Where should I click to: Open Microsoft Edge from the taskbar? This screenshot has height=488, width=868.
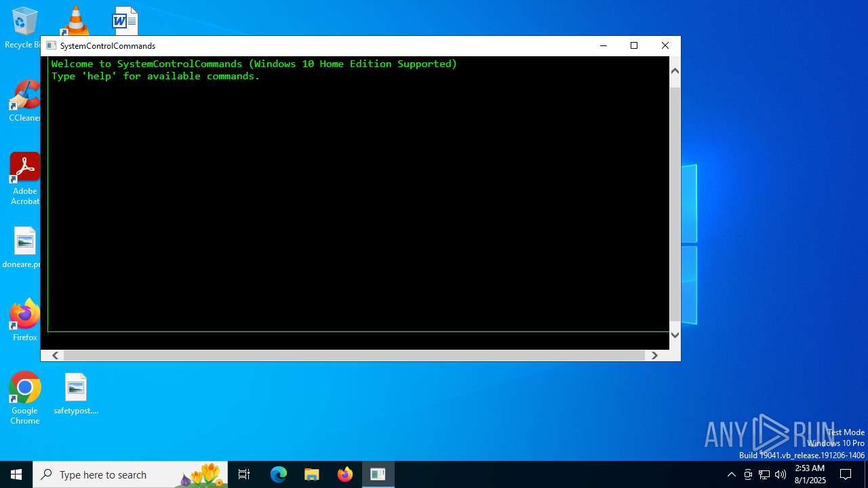(x=279, y=474)
